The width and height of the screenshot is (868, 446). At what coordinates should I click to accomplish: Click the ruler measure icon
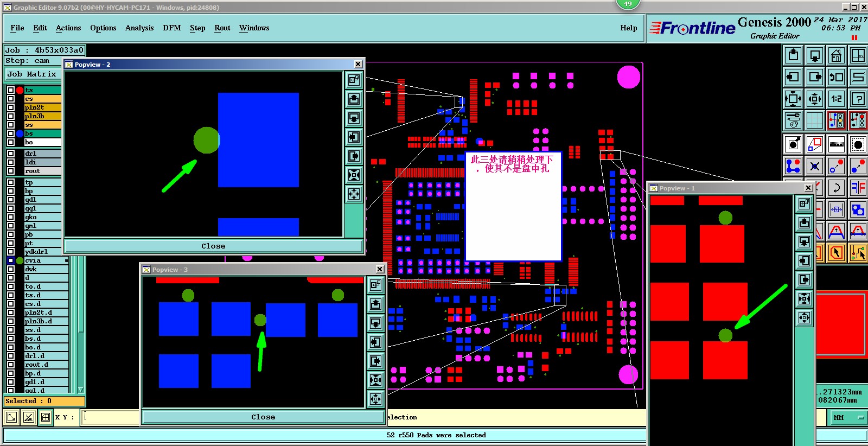[837, 144]
